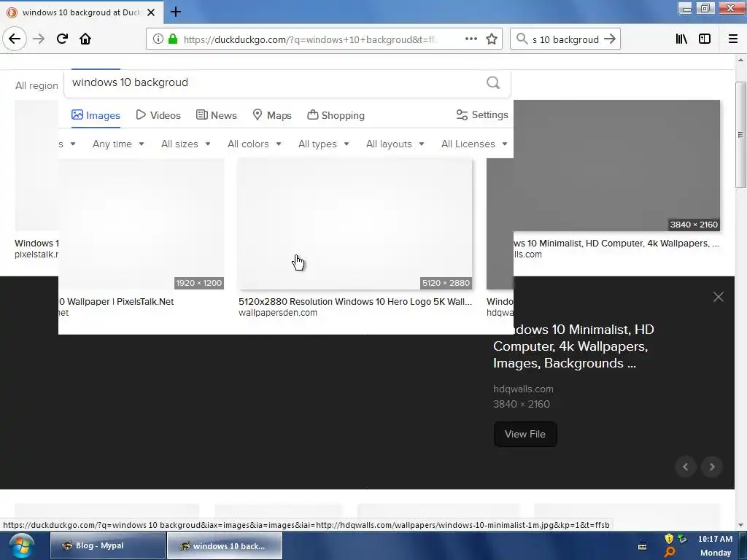Click the View File button

(525, 435)
